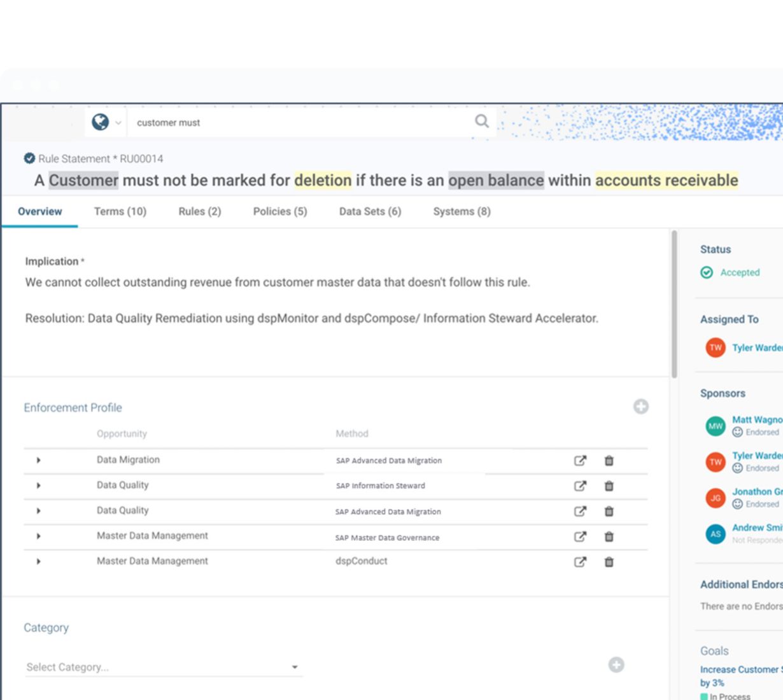Open external link for SAP Master Data Governance
This screenshot has width=783, height=700.
tap(580, 536)
